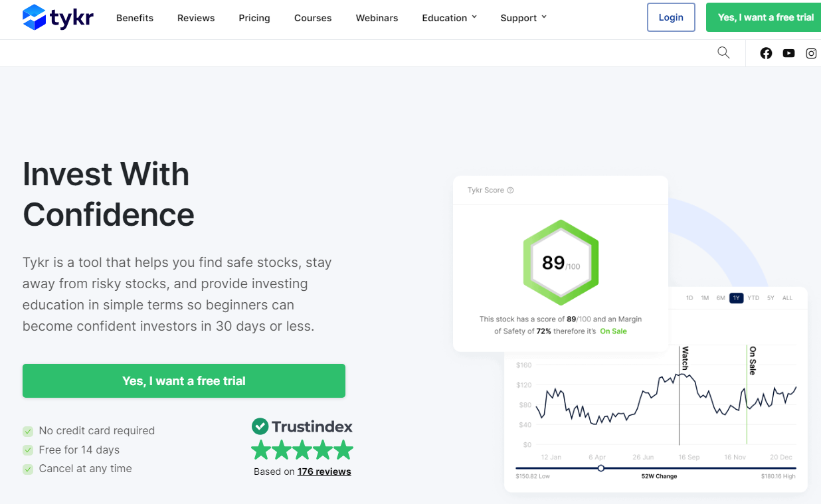Visit the Facebook page icon
Screen dimensions: 821x504
pos(766,53)
